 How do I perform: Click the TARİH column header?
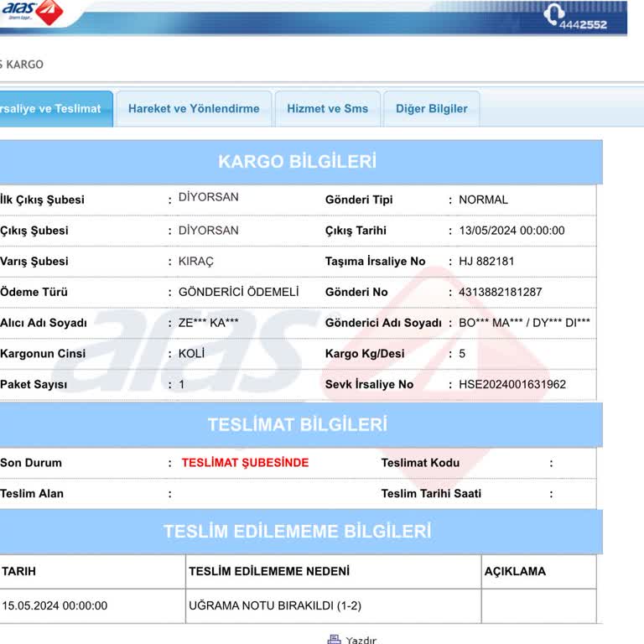pyautogui.click(x=19, y=571)
